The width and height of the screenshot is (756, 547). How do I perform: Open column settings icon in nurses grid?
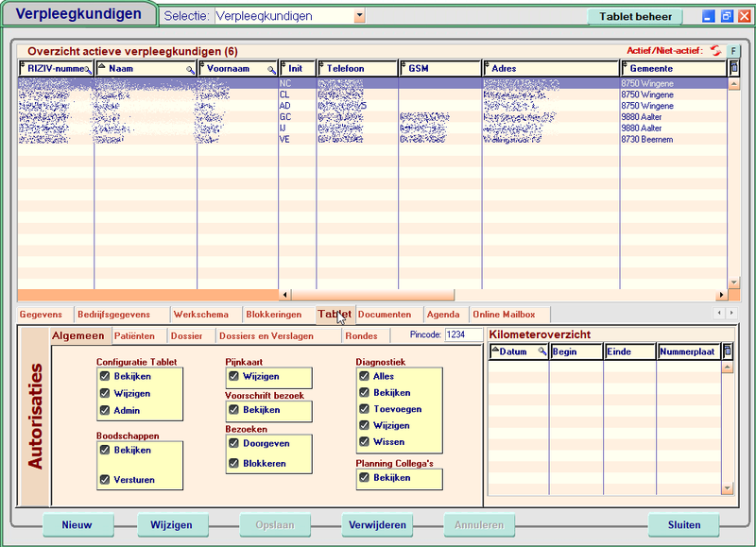pyautogui.click(x=733, y=69)
